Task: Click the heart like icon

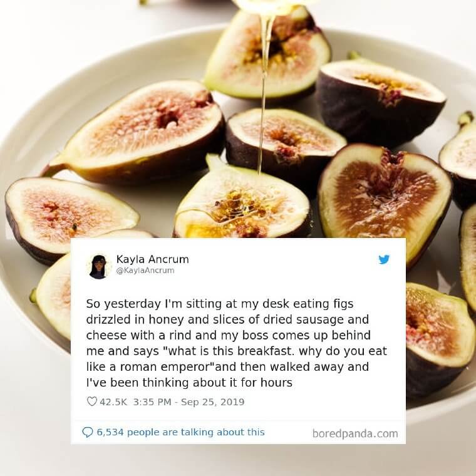Action: (91, 401)
